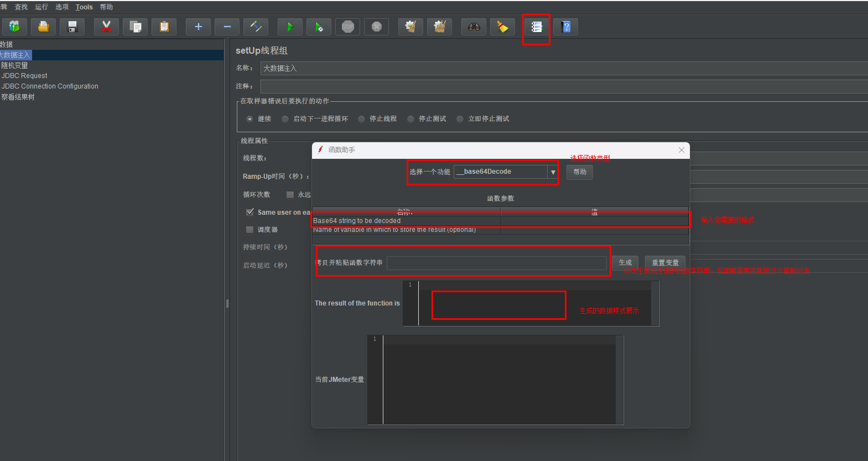Select 察看结果树 tree node

[x=18, y=97]
